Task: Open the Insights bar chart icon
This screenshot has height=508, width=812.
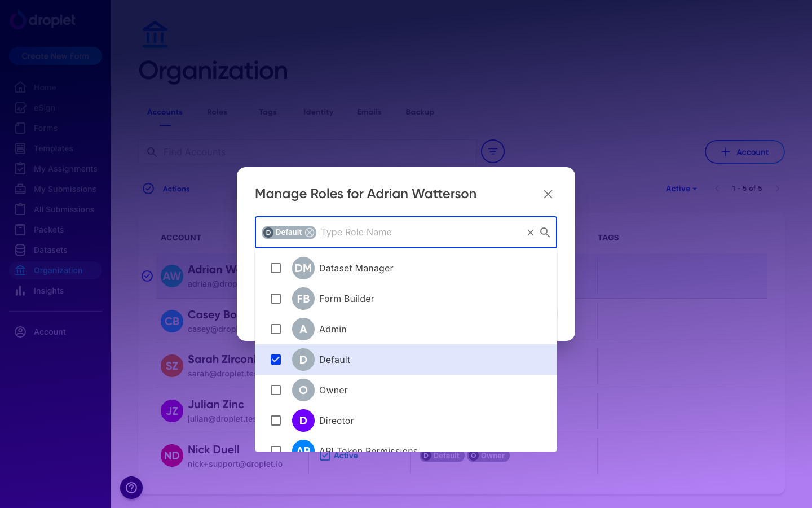Action: point(20,291)
